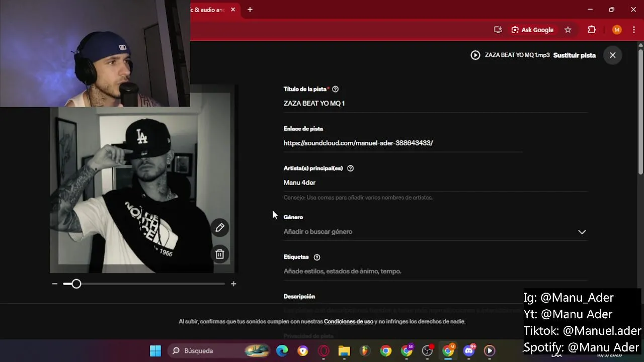Screen dimensions: 644x362
Task: Close the upload form with X
Action: tap(612, 55)
